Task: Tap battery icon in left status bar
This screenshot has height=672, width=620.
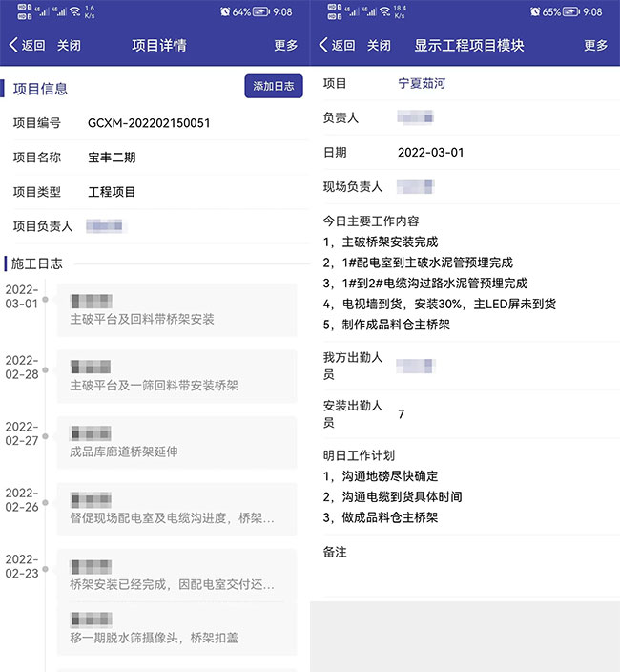Action: coord(261,12)
